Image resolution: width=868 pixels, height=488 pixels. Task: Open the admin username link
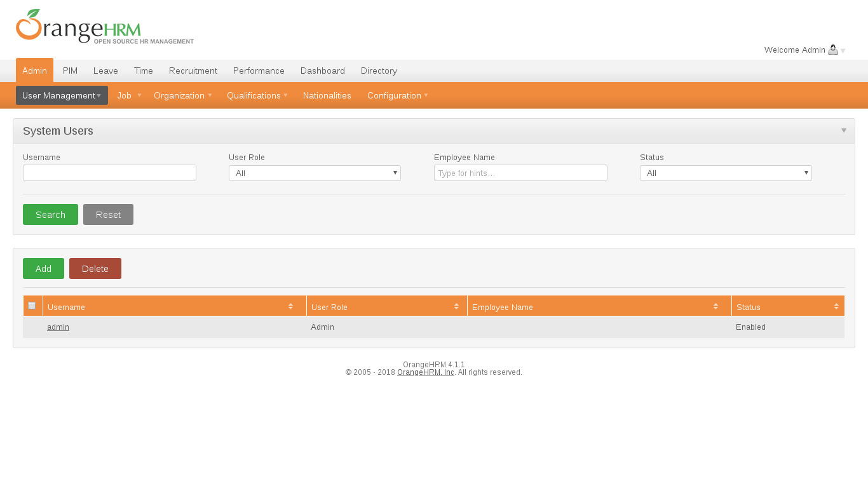[58, 327]
